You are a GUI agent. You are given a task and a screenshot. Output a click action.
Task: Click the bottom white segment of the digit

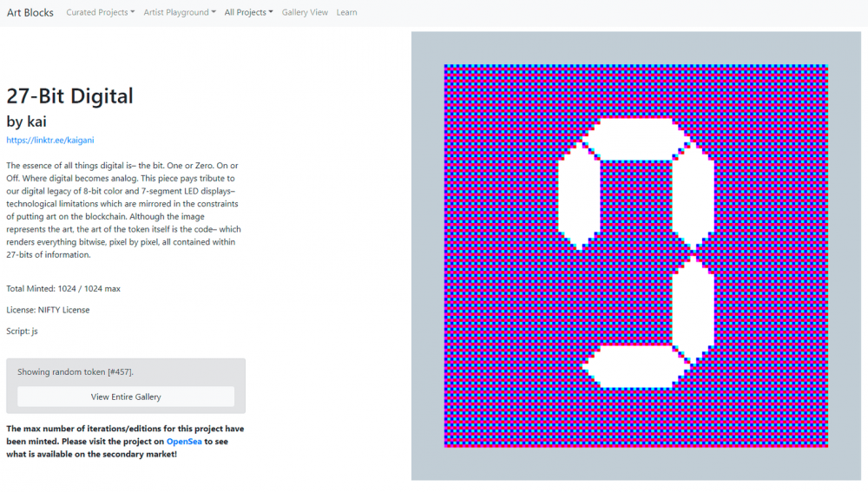(x=635, y=366)
